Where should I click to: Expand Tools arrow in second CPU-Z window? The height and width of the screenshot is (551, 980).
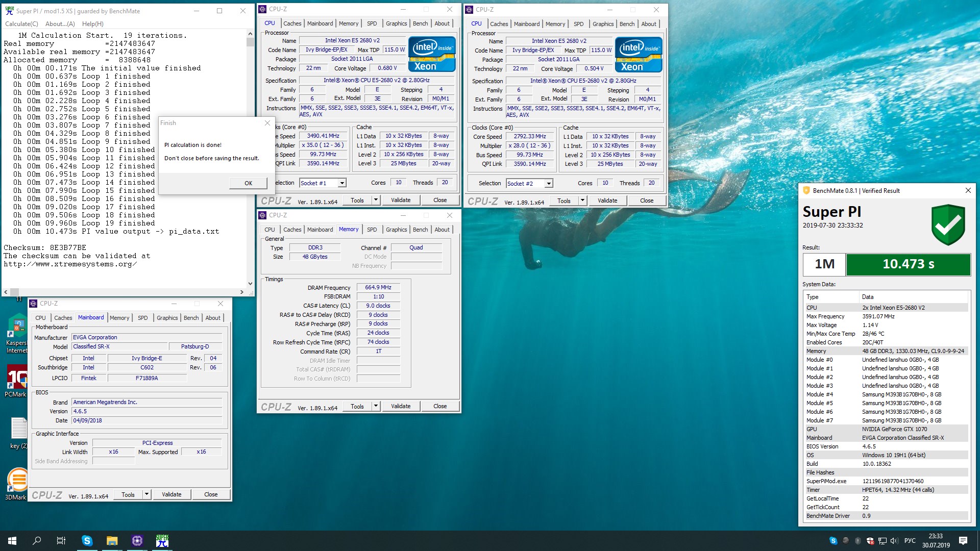click(x=582, y=201)
